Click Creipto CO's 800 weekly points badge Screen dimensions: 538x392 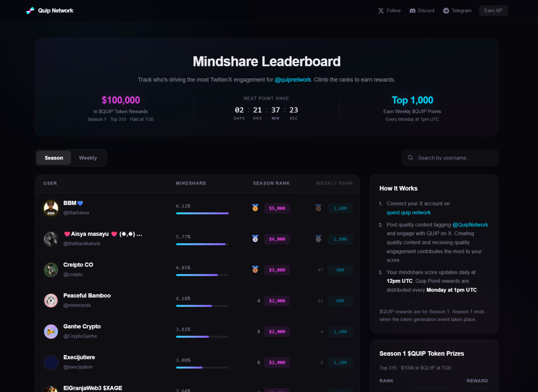340,270
